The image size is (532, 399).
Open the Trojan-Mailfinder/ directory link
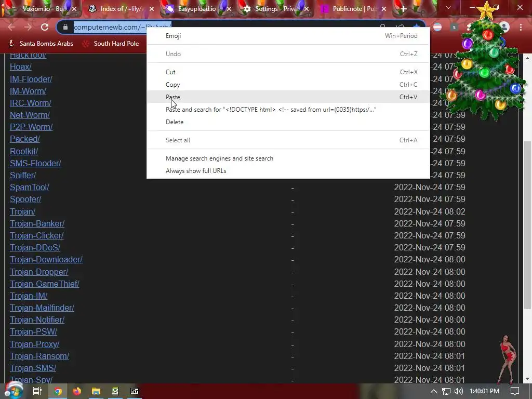[42, 308]
